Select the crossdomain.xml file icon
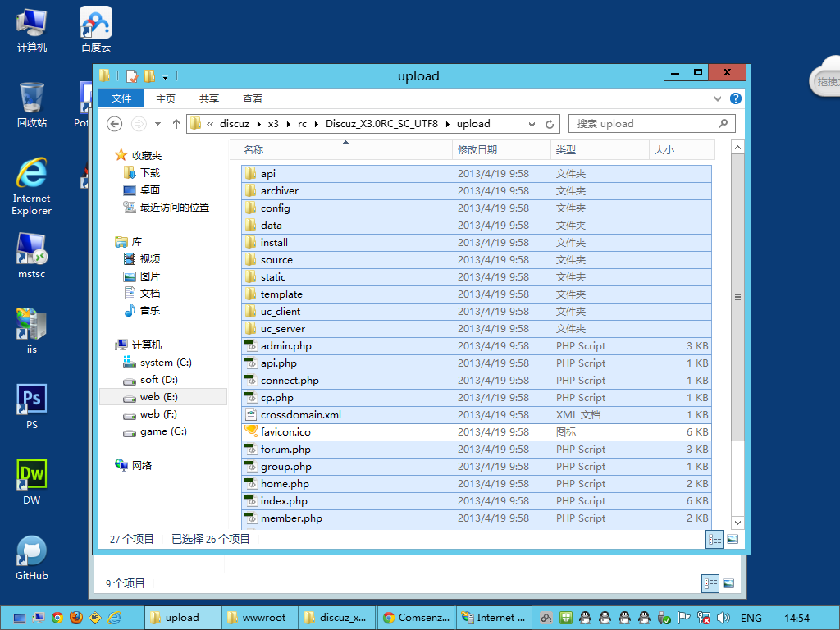 point(251,414)
